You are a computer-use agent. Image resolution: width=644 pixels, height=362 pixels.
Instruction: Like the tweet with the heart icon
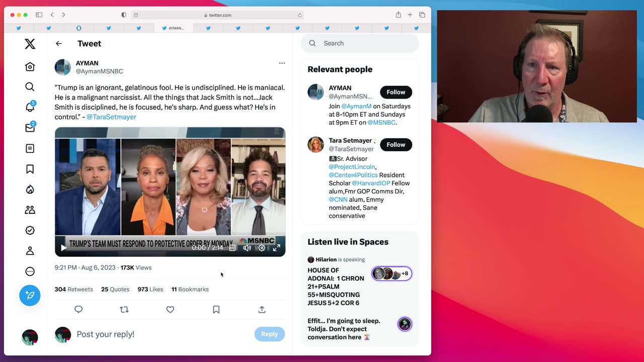point(170,310)
